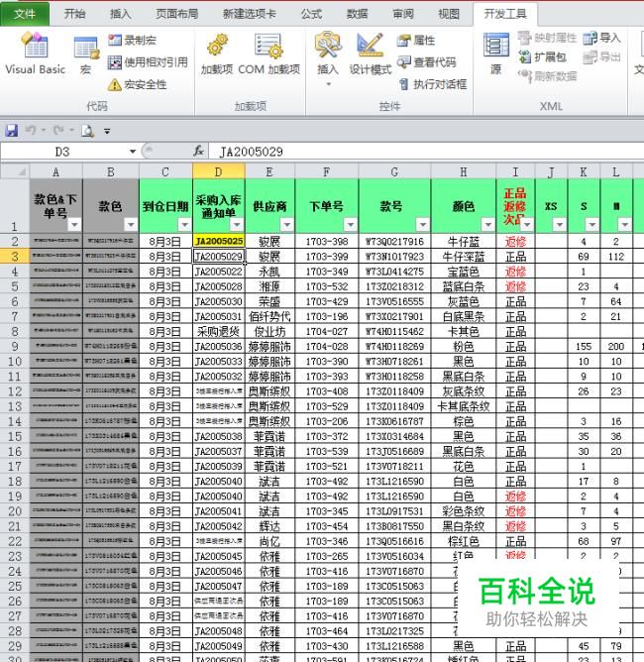Select cell W73L0414275

click(x=394, y=272)
